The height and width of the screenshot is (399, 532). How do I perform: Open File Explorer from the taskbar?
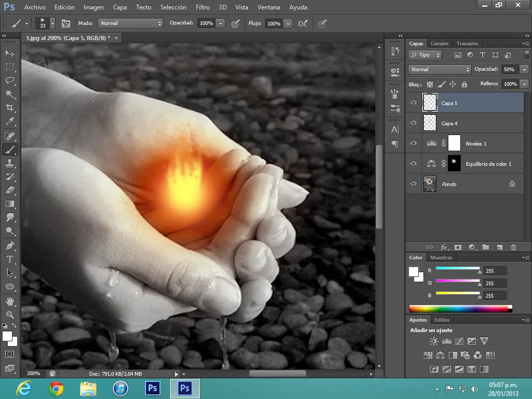[88, 388]
